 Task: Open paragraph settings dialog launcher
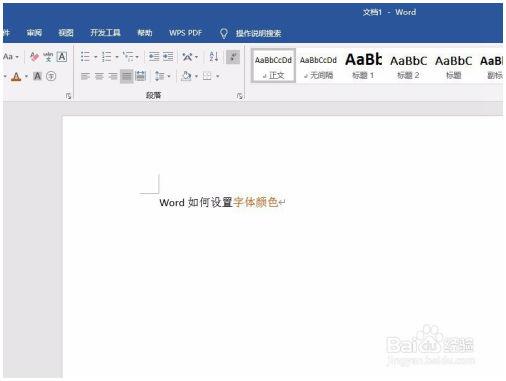[239, 96]
